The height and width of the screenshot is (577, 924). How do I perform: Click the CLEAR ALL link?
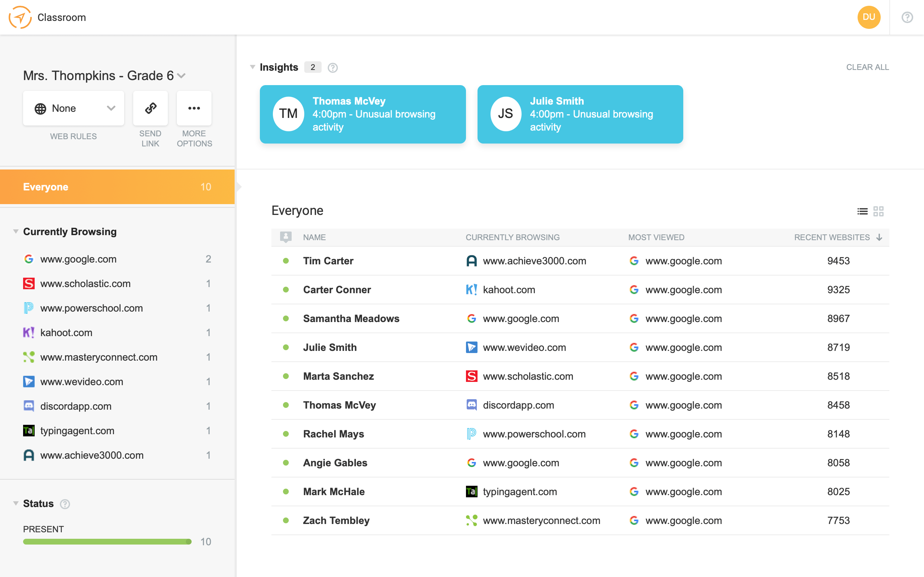[867, 67]
